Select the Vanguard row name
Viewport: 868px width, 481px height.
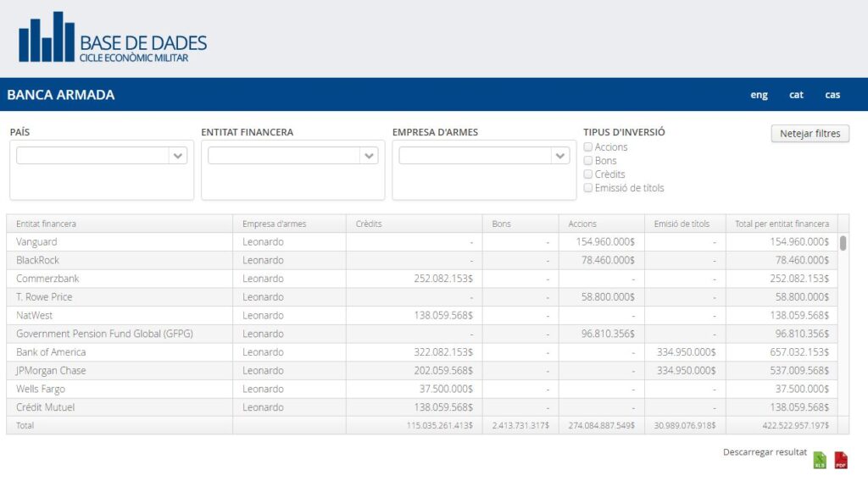(36, 241)
